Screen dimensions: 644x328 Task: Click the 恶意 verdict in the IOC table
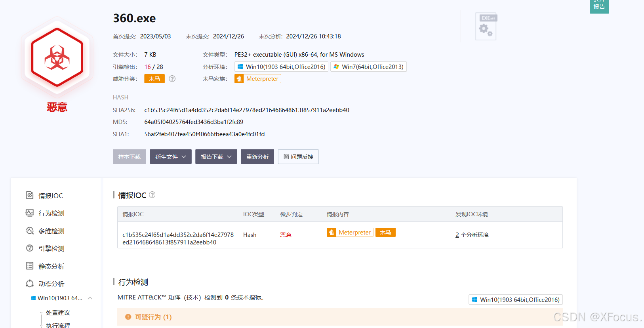click(x=286, y=235)
